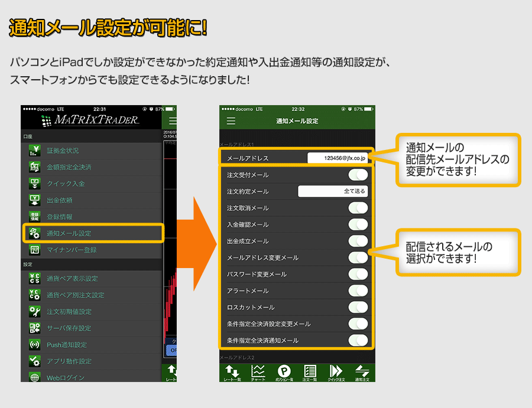532x408 pixels.
Task: Click the 口座 section header
Action: click(28, 136)
